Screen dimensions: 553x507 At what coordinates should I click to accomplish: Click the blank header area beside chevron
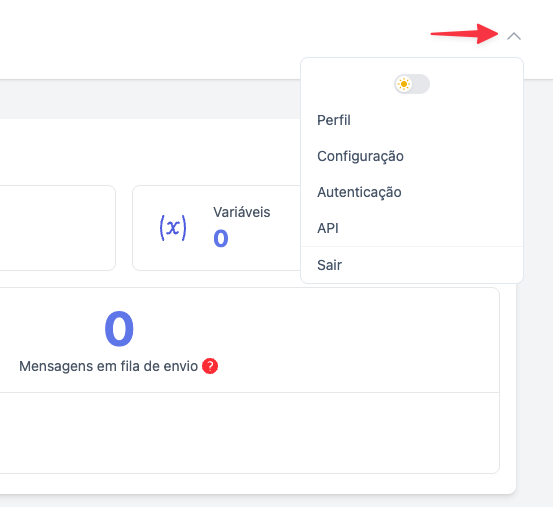(x=212, y=35)
